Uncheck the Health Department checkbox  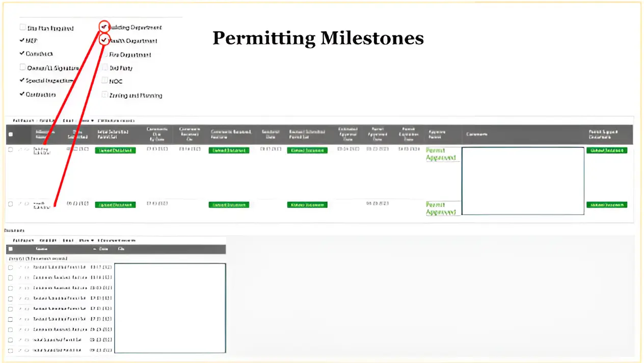(104, 39)
